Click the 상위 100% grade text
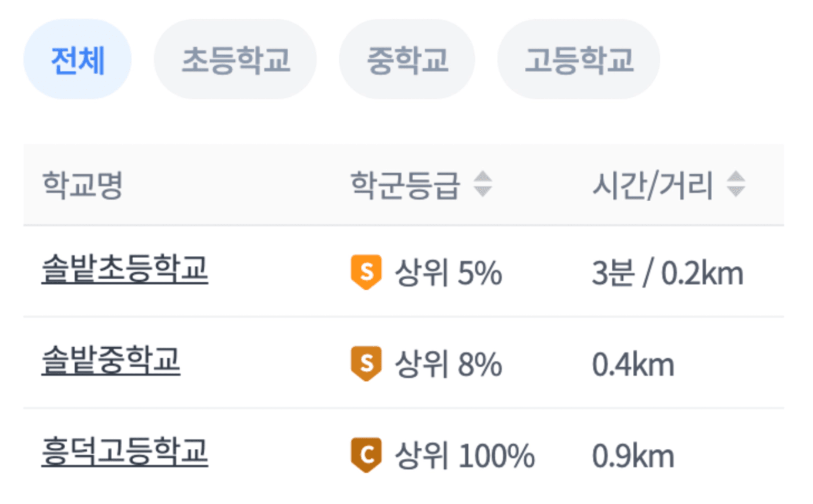This screenshot has width=813, height=504. (465, 456)
